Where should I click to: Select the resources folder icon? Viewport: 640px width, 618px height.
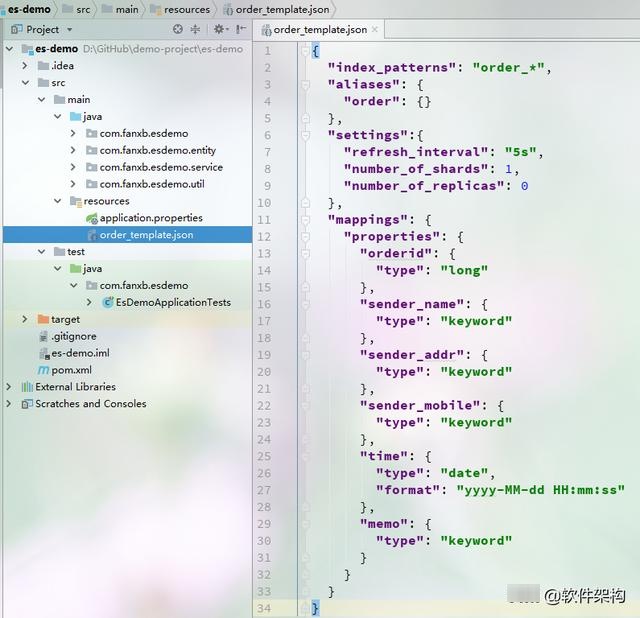click(x=76, y=201)
